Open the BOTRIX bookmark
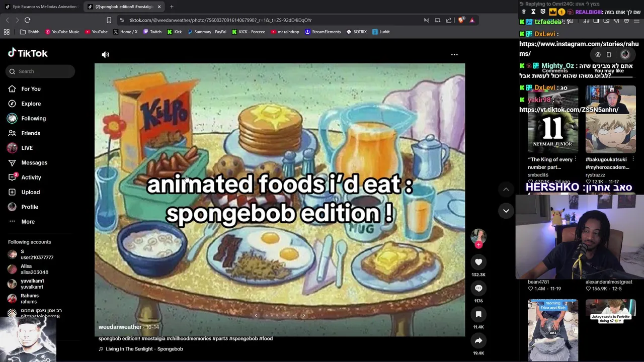 pyautogui.click(x=357, y=32)
